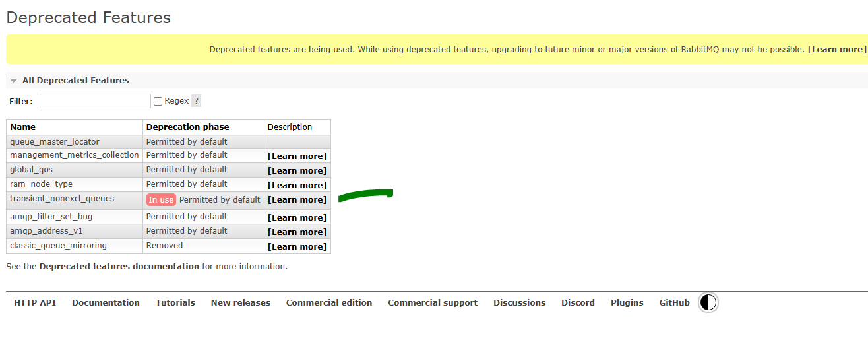This screenshot has height=344, width=868.
Task: Toggle the dark/light theme switcher icon
Action: (708, 303)
